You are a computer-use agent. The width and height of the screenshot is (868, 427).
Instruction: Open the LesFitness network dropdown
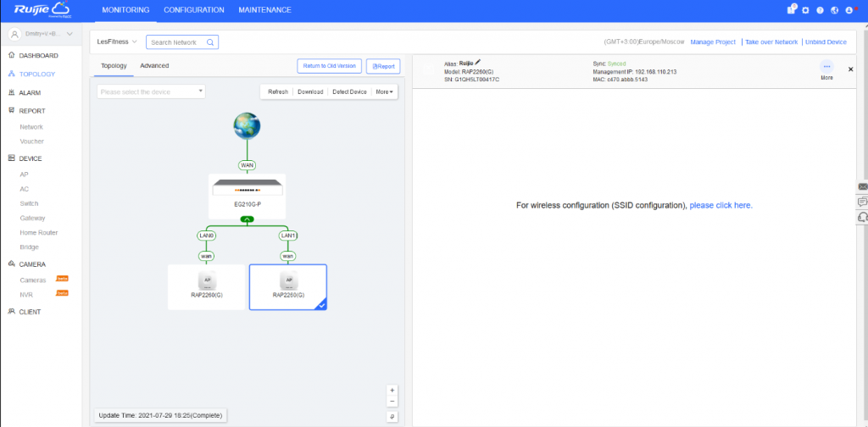tap(117, 42)
